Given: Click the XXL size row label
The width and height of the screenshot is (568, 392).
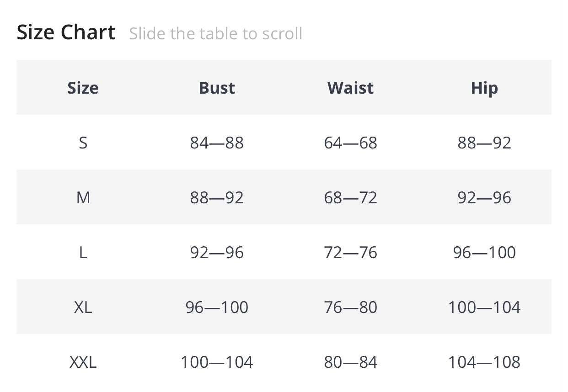Looking at the screenshot, I should pyautogui.click(x=83, y=362).
